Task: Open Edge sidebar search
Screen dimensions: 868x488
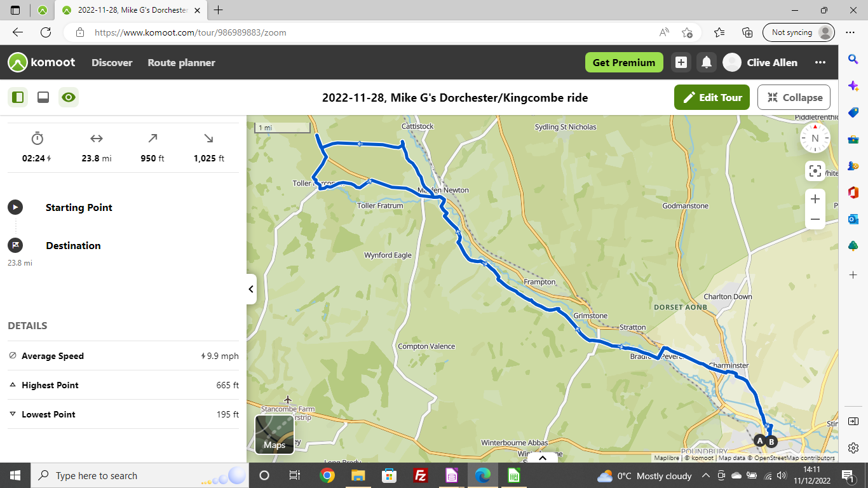Action: [853, 59]
